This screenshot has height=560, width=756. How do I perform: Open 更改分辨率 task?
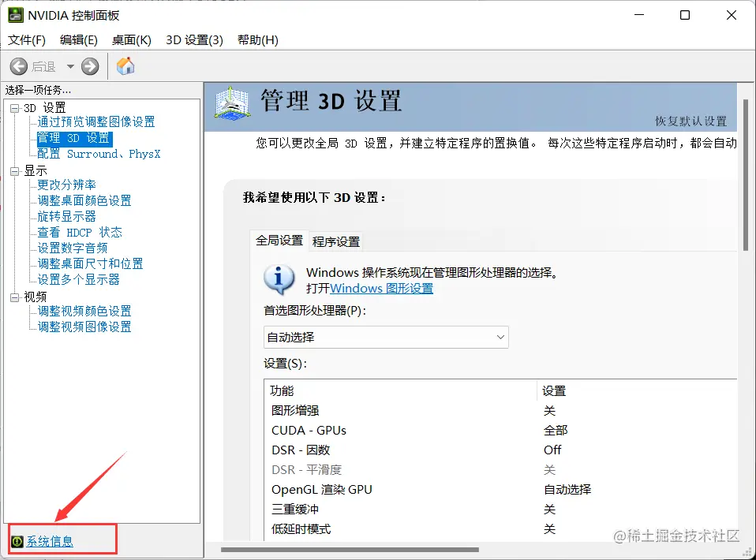pos(66,185)
